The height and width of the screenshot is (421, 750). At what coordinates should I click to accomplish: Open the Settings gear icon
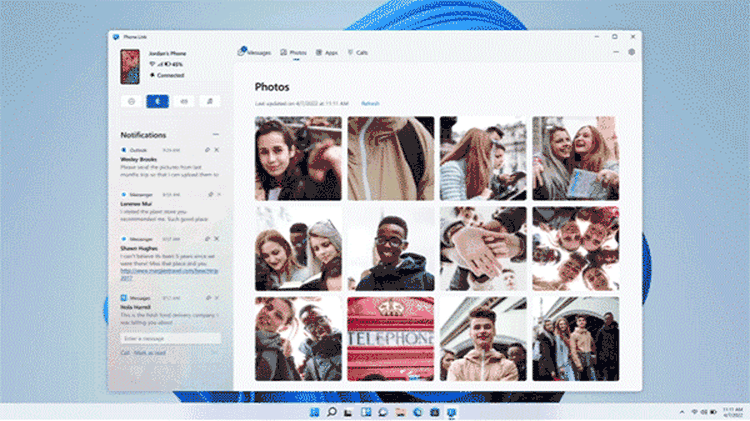(x=631, y=52)
